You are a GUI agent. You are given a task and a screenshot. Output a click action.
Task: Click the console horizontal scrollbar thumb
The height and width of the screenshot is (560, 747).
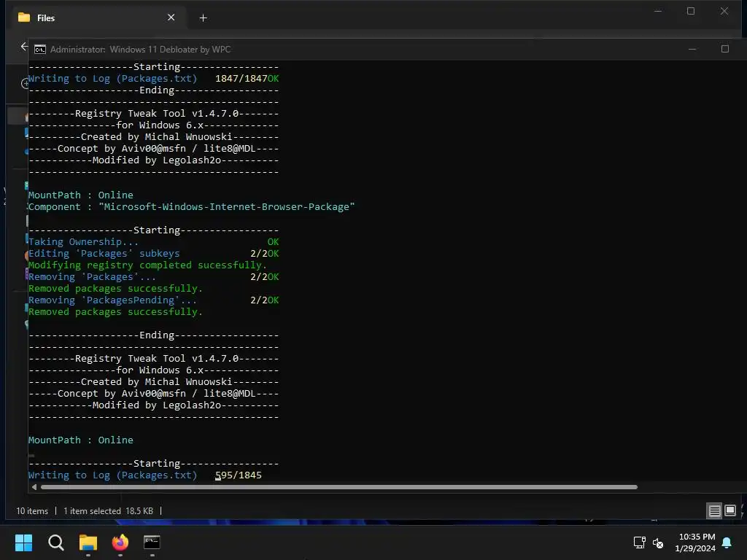pos(338,487)
